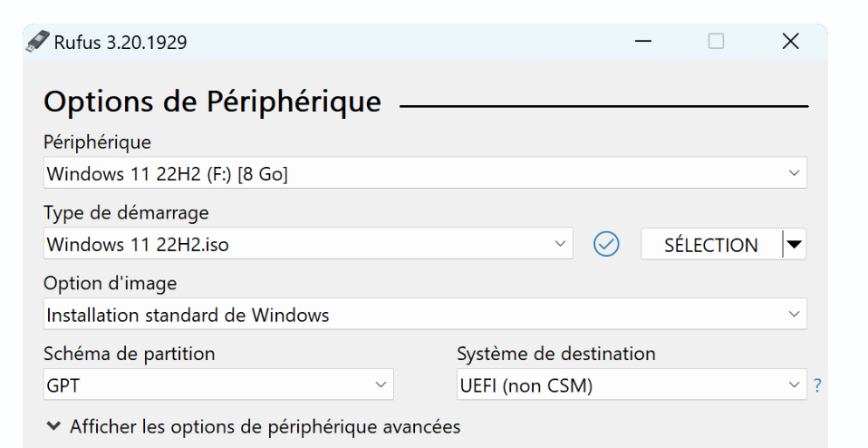Open the Option d'image dropdown
The image size is (868, 448).
425,314
